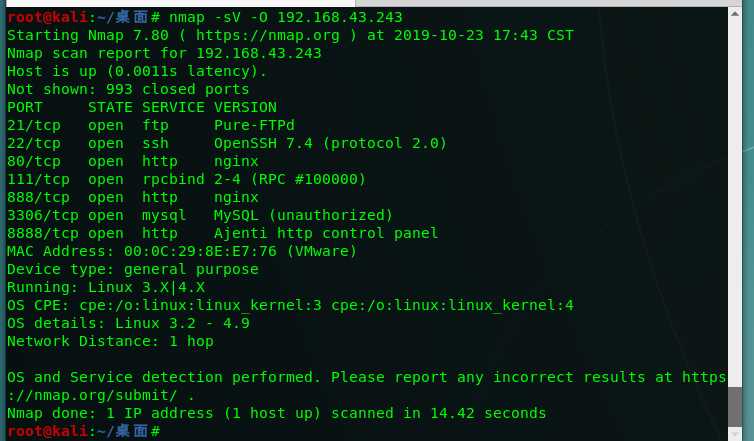Click the 111/tcp rpcbind line

point(186,179)
